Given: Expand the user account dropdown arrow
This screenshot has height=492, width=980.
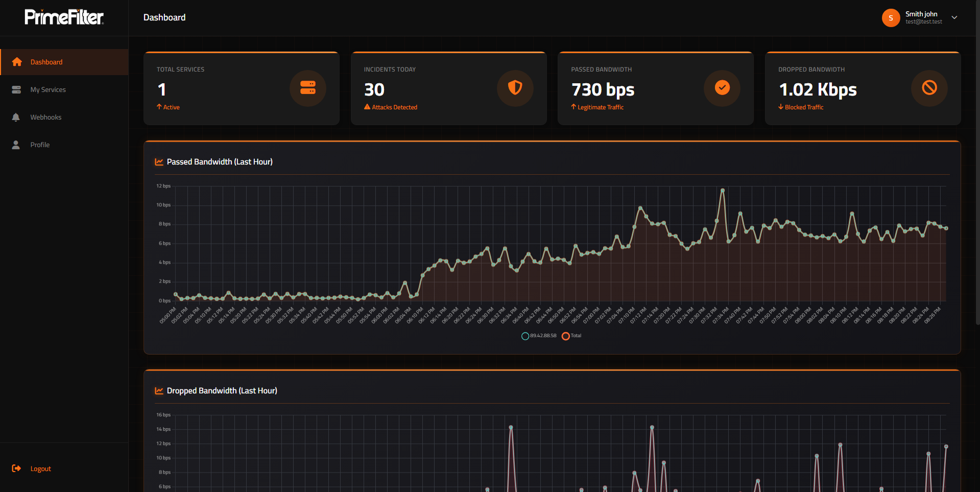Looking at the screenshot, I should pos(954,17).
